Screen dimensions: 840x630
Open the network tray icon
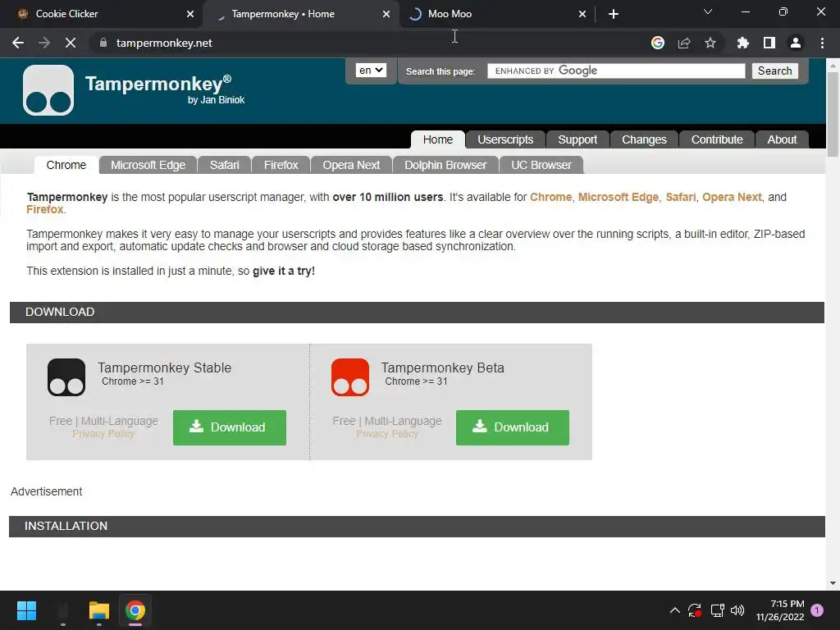717,610
